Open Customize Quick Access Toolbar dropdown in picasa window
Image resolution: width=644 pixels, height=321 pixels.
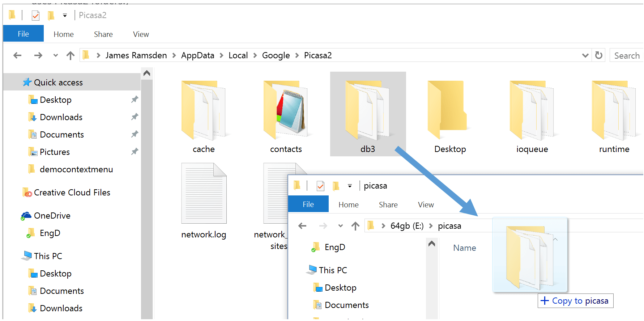tap(350, 186)
